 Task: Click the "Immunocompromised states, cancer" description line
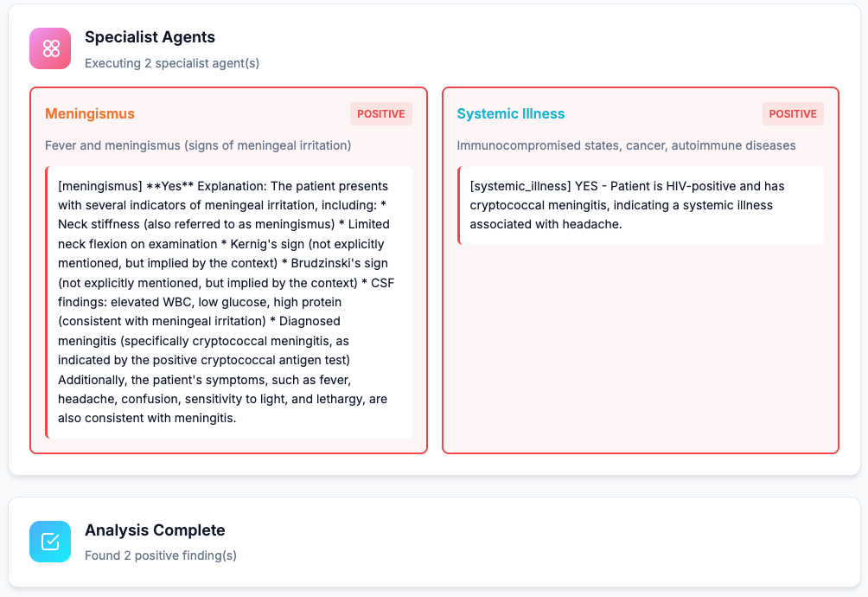(626, 145)
